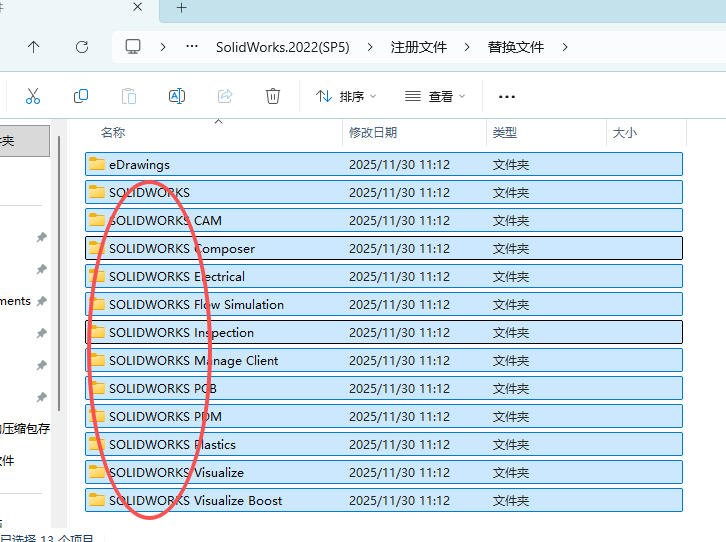Navigate to 注册文件 breadcrumb
726x542 pixels.
pyautogui.click(x=419, y=47)
